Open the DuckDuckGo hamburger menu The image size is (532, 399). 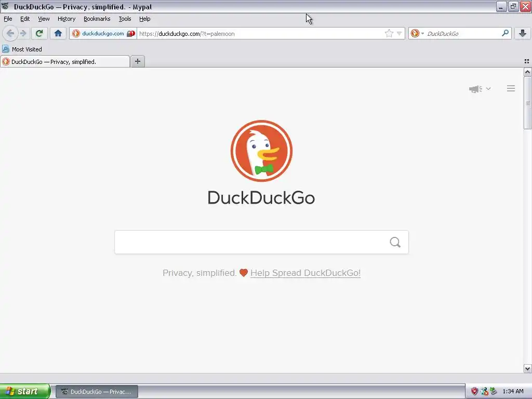pos(511,88)
